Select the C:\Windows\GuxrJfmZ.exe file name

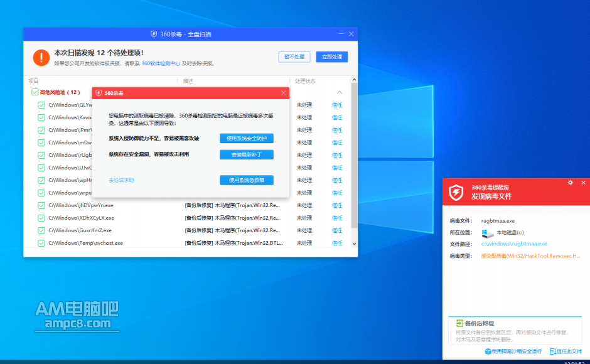(x=80, y=230)
